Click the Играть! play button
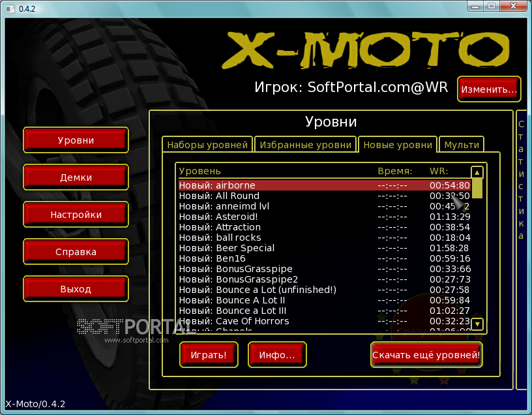This screenshot has height=415, width=532. tap(209, 354)
